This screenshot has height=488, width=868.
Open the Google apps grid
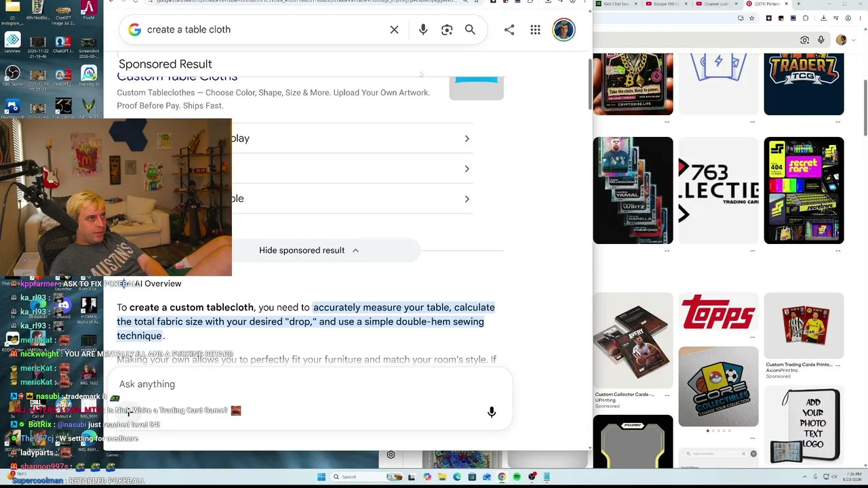[x=535, y=30]
